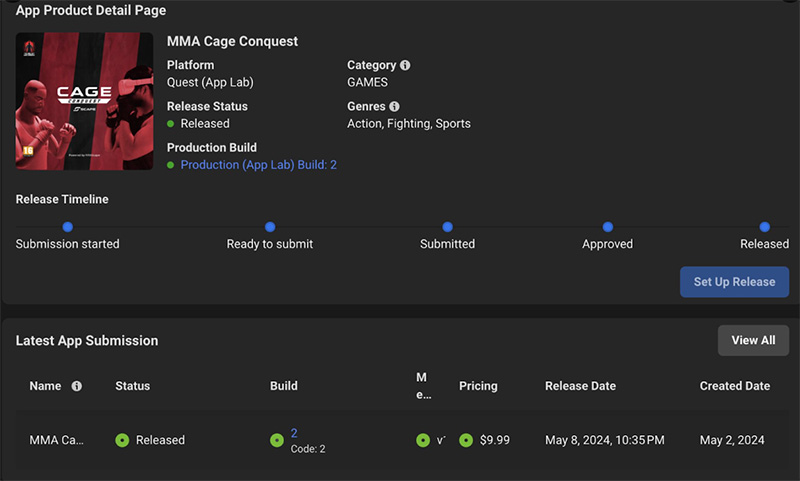Click the $9.99 price value
The height and width of the screenshot is (481, 800).
494,440
